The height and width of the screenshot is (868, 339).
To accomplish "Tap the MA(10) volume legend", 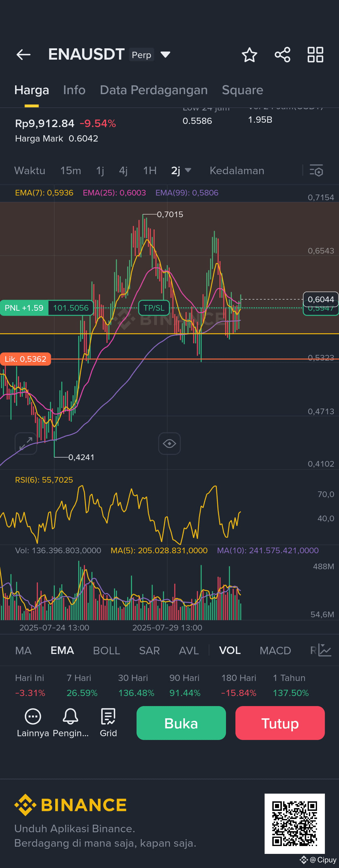I will (x=267, y=550).
